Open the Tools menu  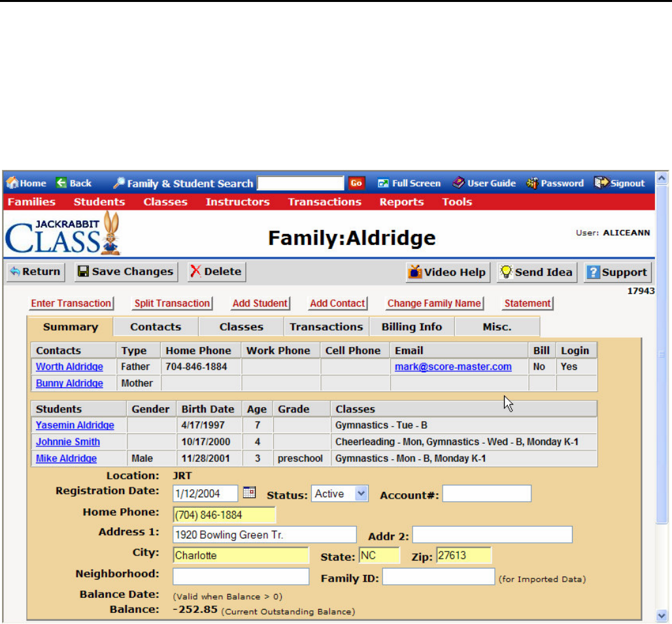(457, 202)
